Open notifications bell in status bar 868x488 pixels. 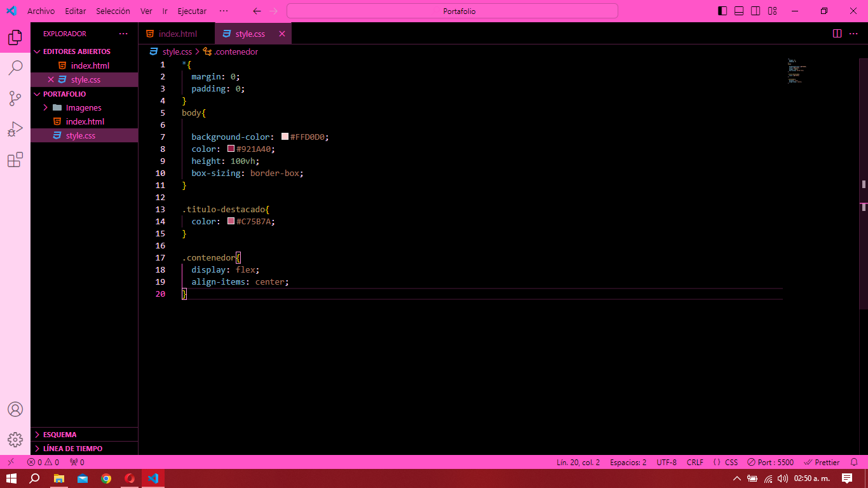854,462
